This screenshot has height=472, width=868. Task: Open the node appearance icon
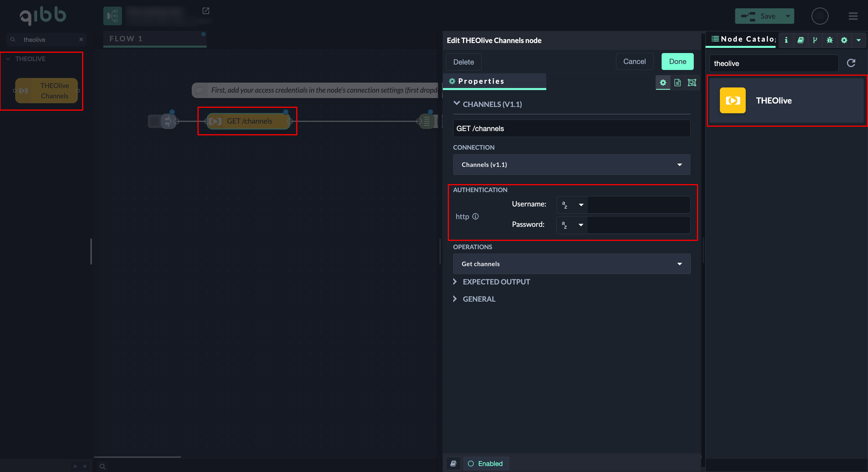pyautogui.click(x=692, y=83)
